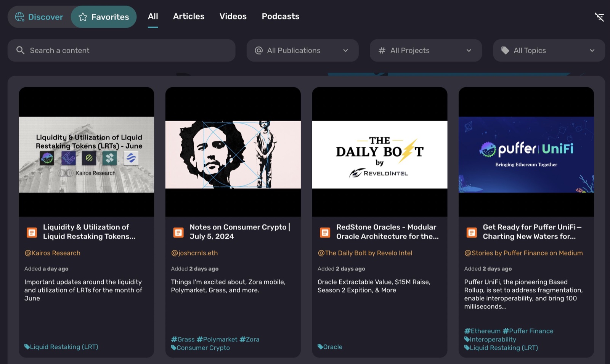Open Notes on Consumer Crypto article title
Screen dimensions: 610x364
click(240, 232)
